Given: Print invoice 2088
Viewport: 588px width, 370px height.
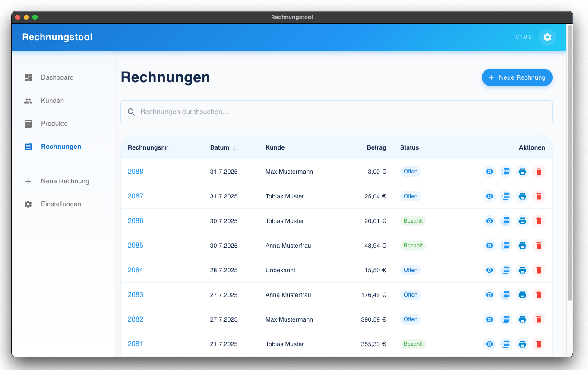Looking at the screenshot, I should pyautogui.click(x=522, y=172).
